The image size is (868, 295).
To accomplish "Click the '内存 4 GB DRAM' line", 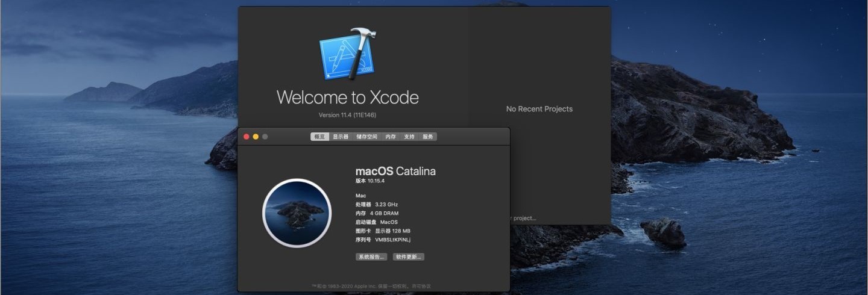I will click(377, 213).
